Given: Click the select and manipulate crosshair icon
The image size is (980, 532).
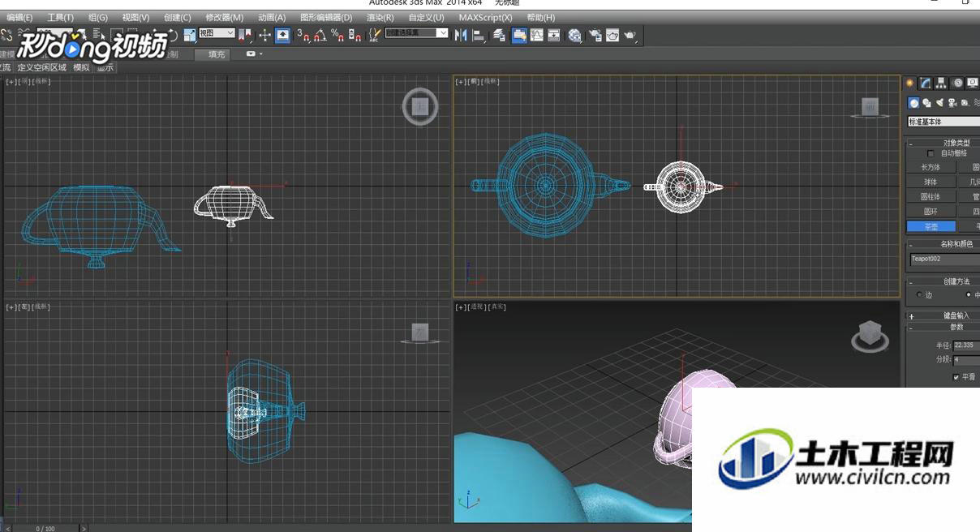Looking at the screenshot, I should [x=265, y=35].
